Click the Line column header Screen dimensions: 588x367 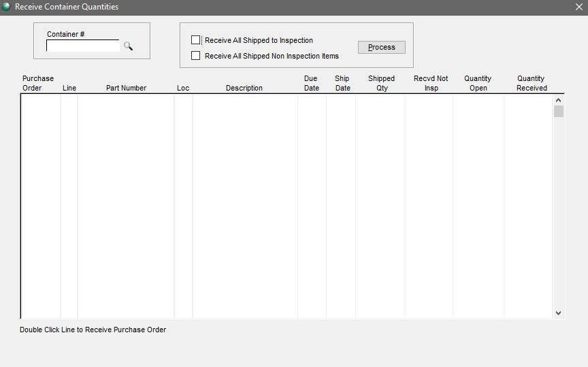coord(69,89)
